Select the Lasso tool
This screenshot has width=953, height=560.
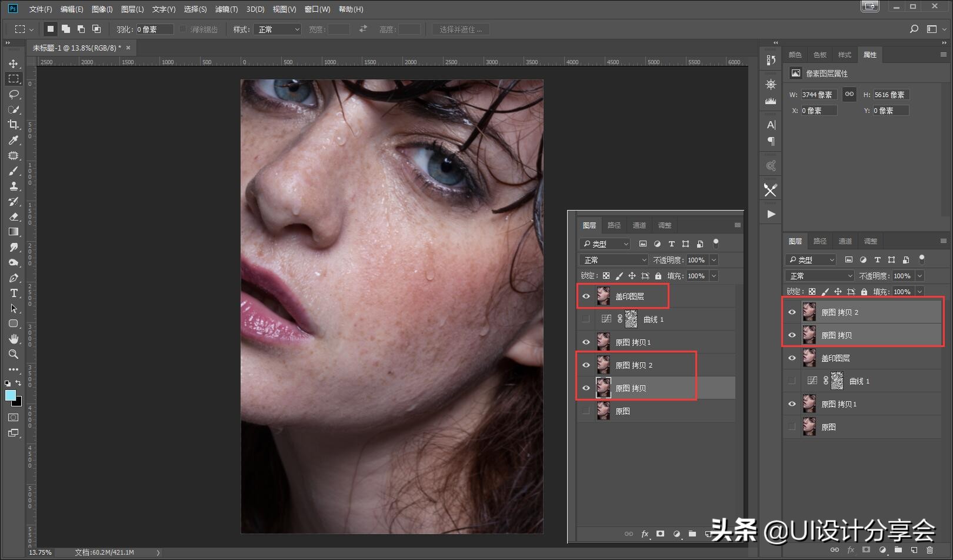[13, 94]
